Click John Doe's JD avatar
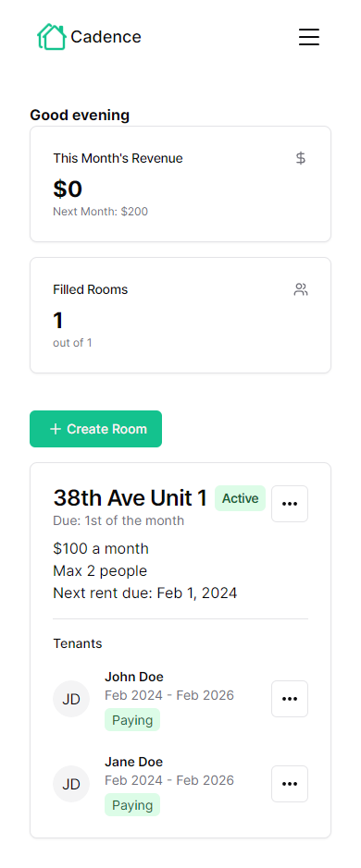Viewport: 361px width, 868px height. coord(71,699)
